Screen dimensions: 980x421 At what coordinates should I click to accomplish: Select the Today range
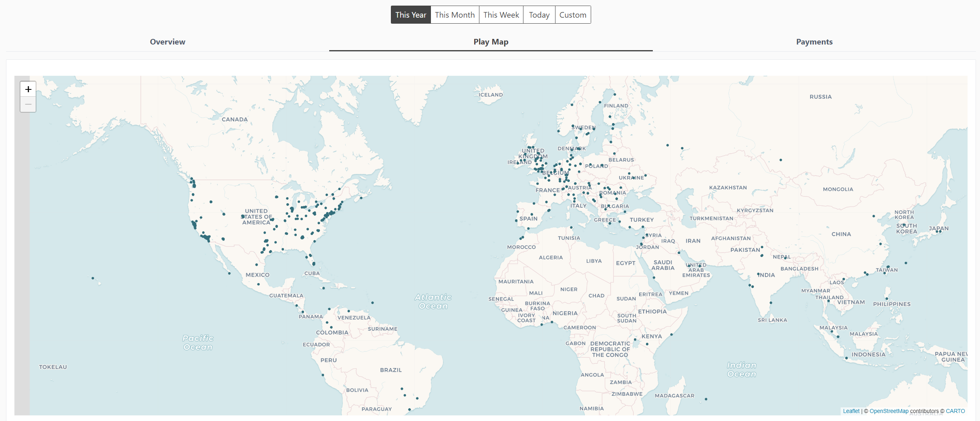pyautogui.click(x=539, y=15)
